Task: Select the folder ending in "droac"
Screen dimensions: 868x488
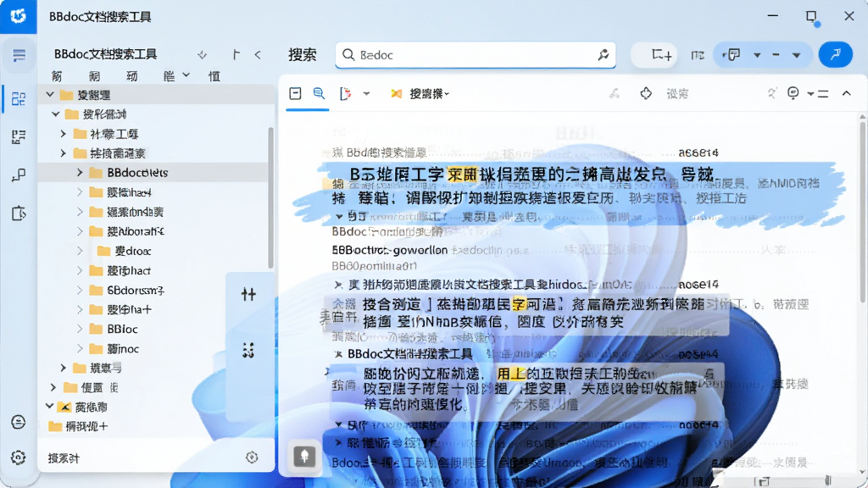Action: (156, 251)
